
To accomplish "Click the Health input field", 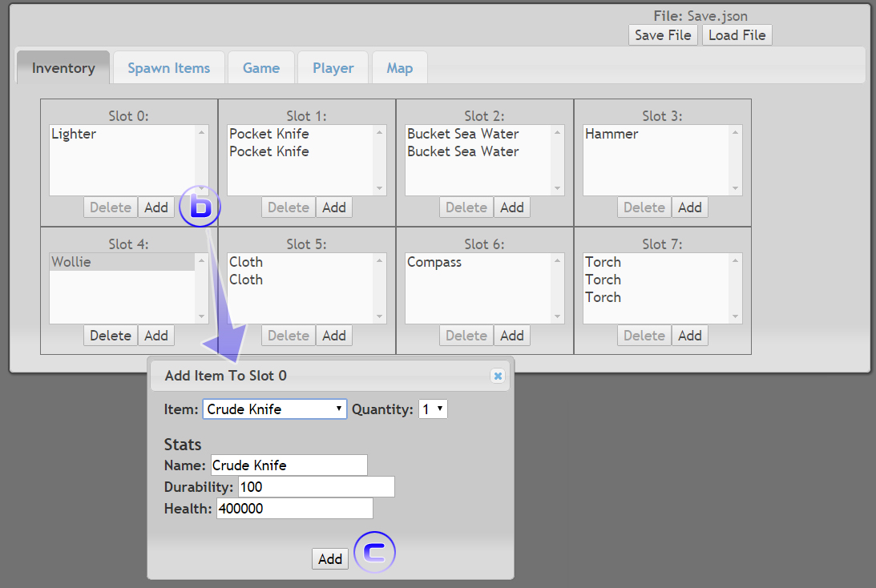I will point(294,509).
